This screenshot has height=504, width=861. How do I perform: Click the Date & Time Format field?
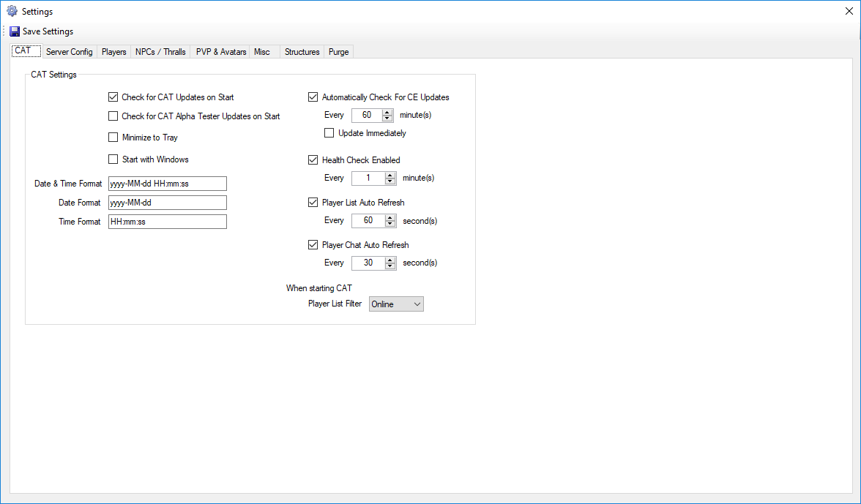tap(167, 184)
